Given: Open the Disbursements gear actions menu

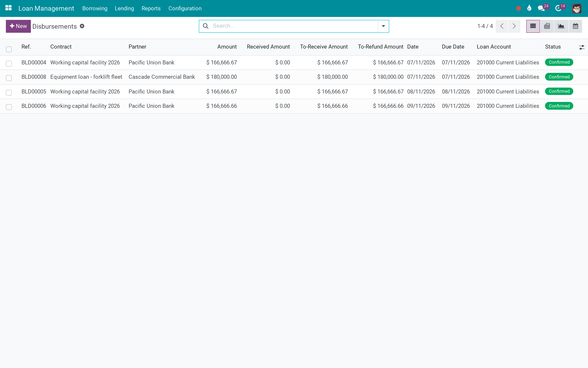Looking at the screenshot, I should point(82,26).
